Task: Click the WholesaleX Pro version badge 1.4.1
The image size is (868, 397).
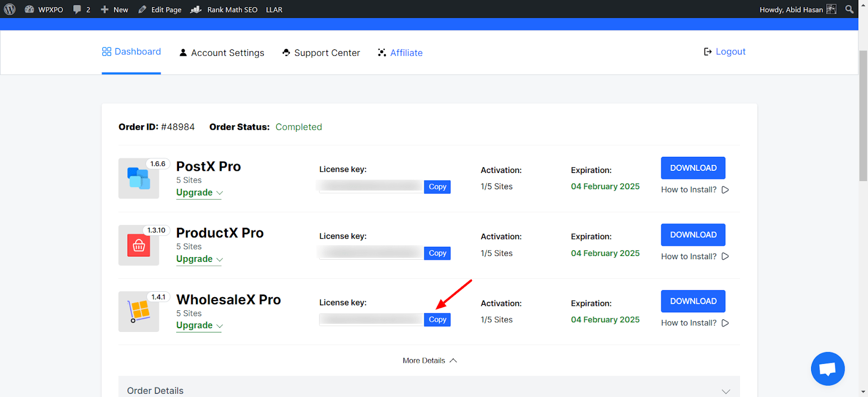Action: (x=158, y=297)
